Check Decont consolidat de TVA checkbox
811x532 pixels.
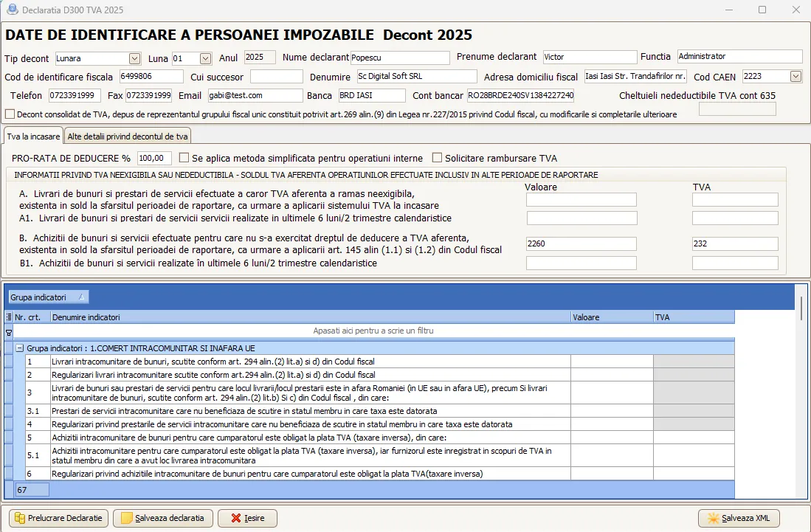coord(10,114)
